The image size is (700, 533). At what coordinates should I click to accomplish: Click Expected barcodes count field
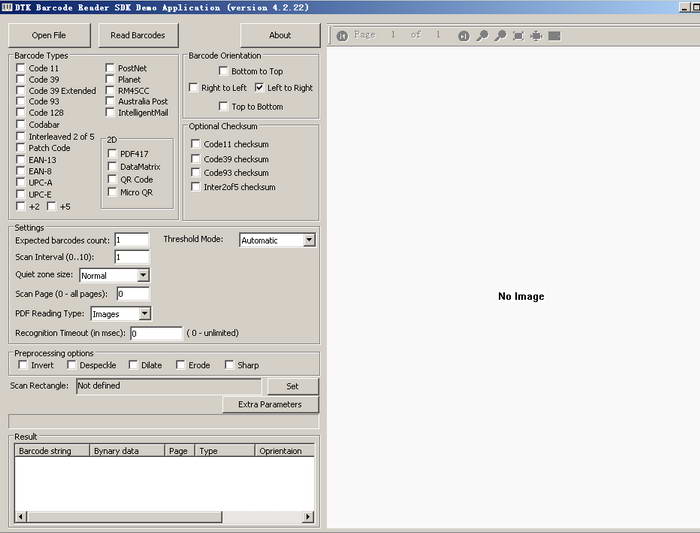point(132,240)
